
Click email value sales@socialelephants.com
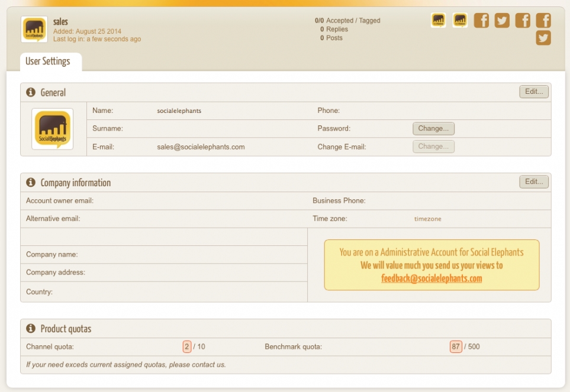click(x=201, y=147)
